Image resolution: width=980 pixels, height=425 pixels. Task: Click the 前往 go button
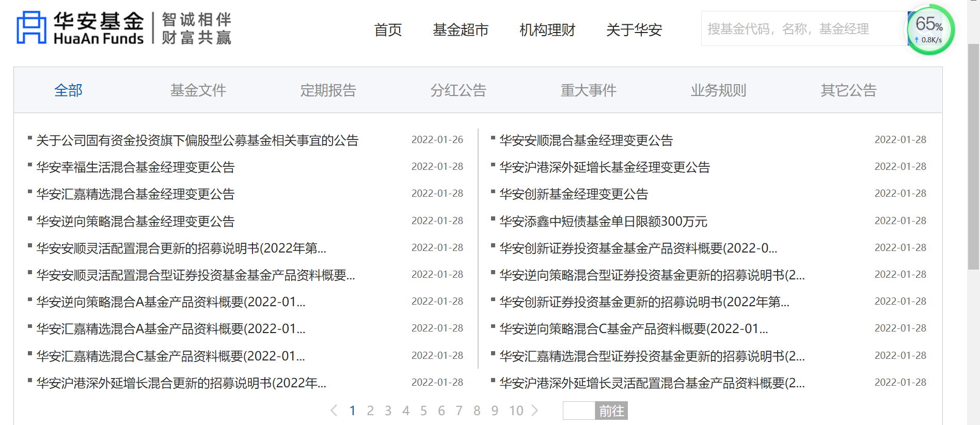tap(611, 411)
